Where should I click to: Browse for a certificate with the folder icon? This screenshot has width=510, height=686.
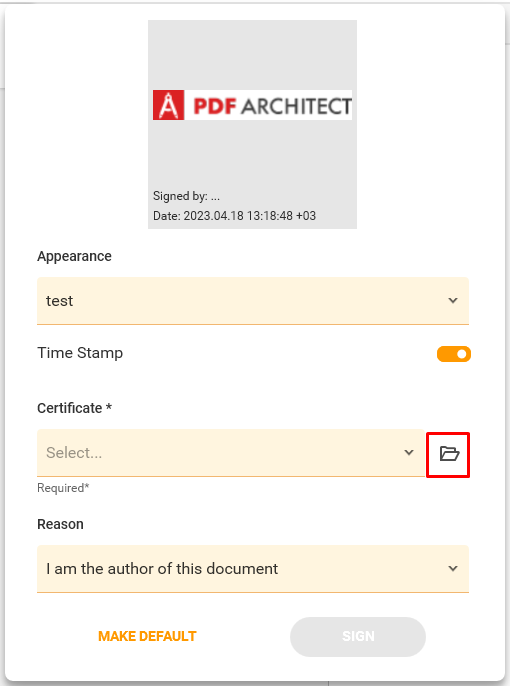(448, 454)
